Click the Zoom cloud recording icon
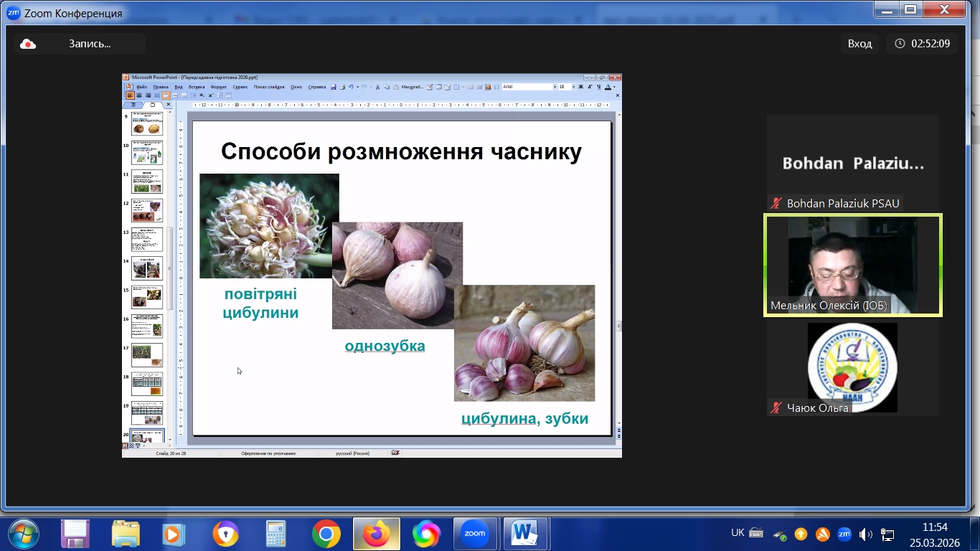Image resolution: width=980 pixels, height=551 pixels. pos(28,44)
